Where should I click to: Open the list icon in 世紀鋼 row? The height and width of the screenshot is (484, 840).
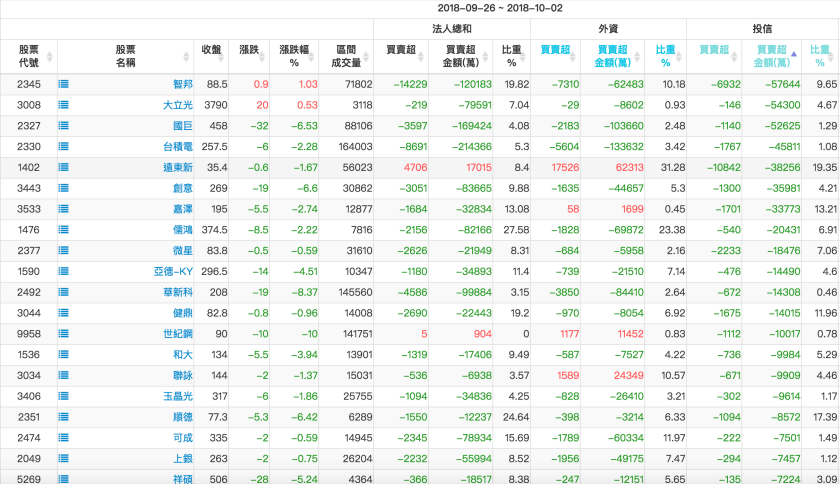[64, 334]
